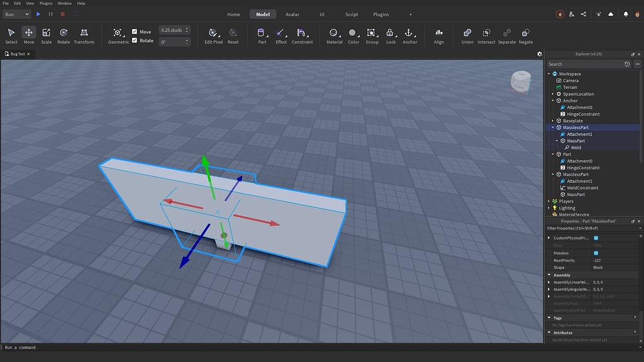Select the WeldConstraint item

pos(582,188)
